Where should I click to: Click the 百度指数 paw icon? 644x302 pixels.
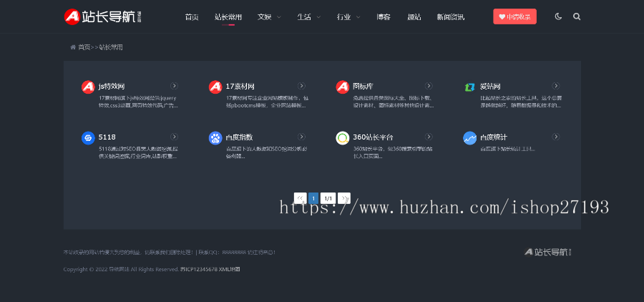(215, 138)
